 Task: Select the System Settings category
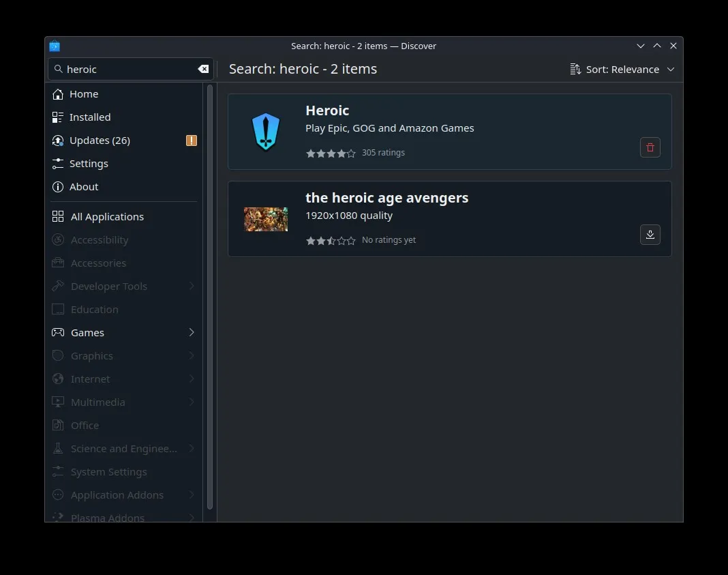pos(125,472)
